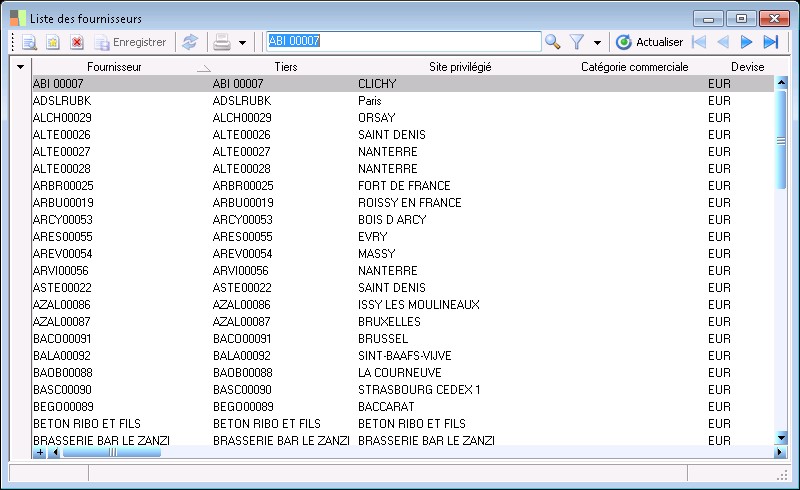Click the Actualiser button

click(649, 42)
